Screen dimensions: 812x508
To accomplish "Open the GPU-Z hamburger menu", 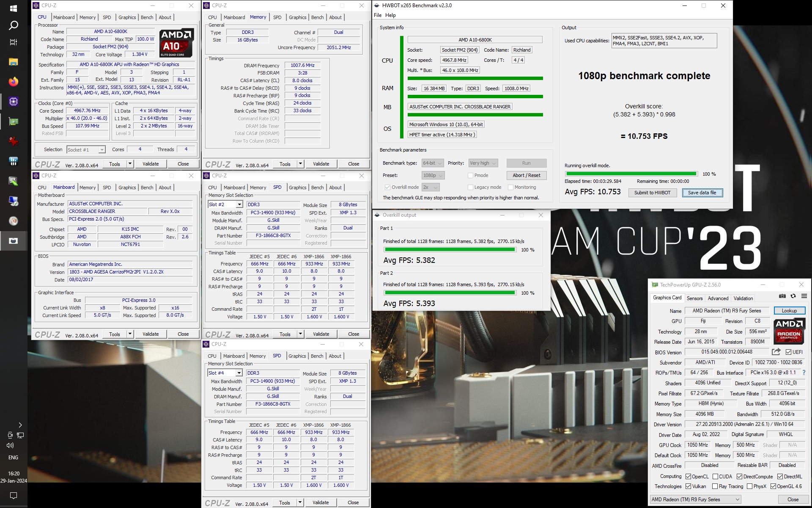I will [x=804, y=296].
